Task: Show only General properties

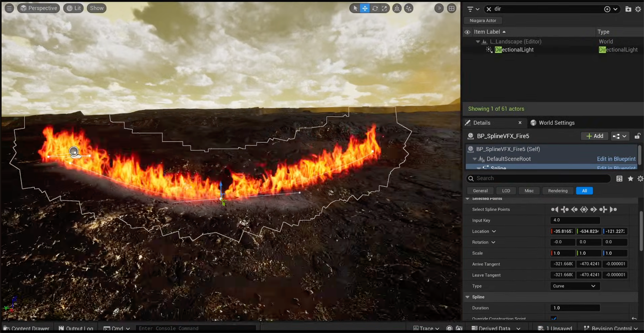Action: [480, 191]
